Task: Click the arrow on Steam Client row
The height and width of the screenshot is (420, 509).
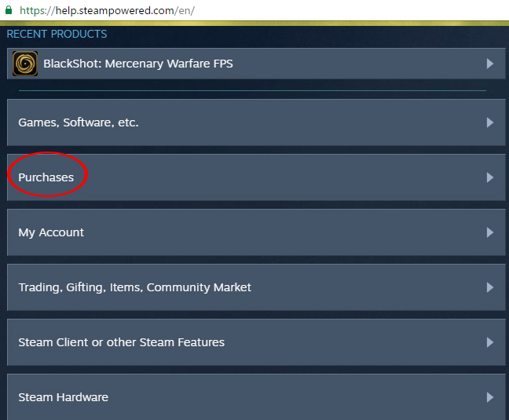Action: 489,342
